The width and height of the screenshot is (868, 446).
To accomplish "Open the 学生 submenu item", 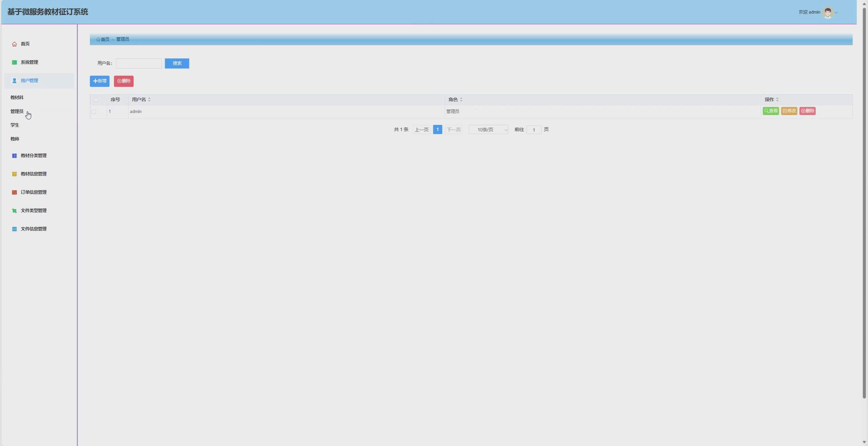I will 15,125.
